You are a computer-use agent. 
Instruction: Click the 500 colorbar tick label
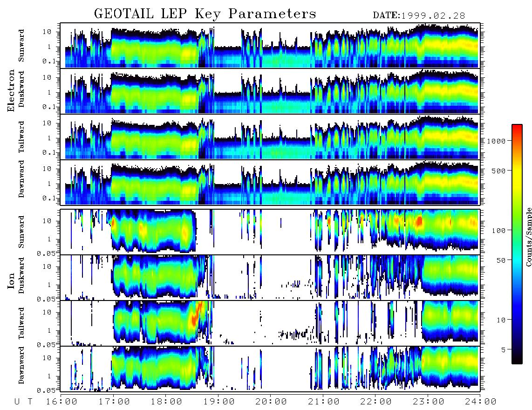pos(499,171)
